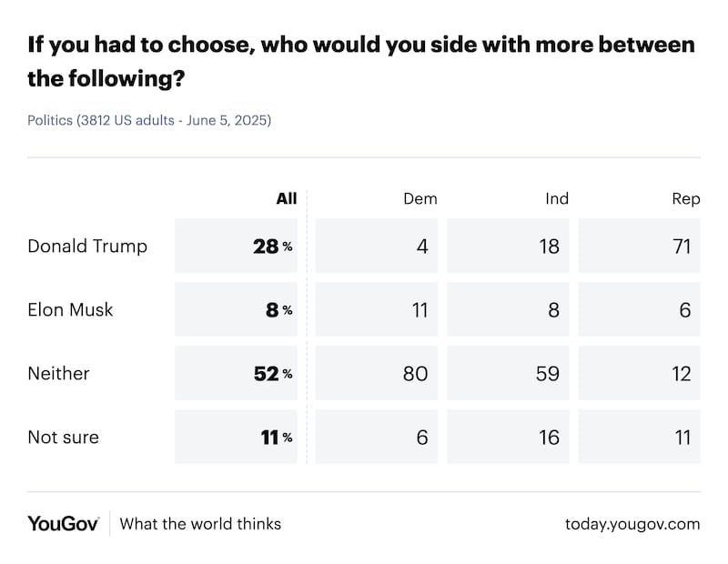
Task: Click the chart title question text
Action: 359,61
